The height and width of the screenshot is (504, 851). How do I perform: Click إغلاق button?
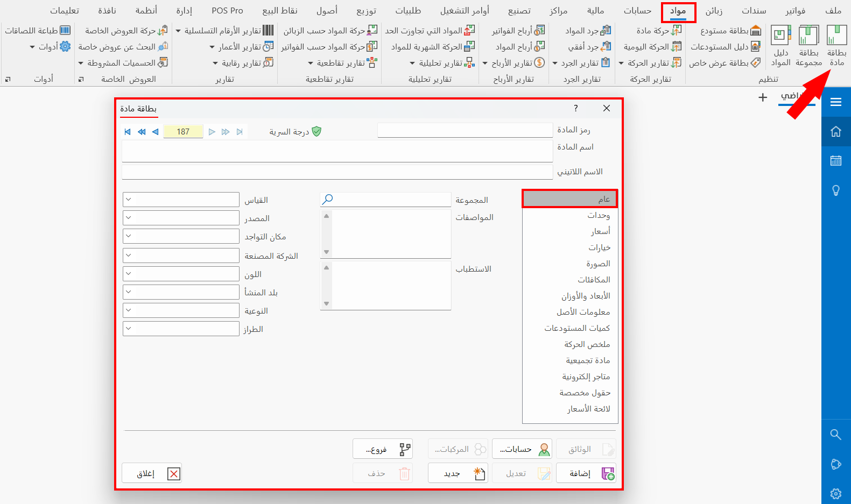(x=152, y=473)
